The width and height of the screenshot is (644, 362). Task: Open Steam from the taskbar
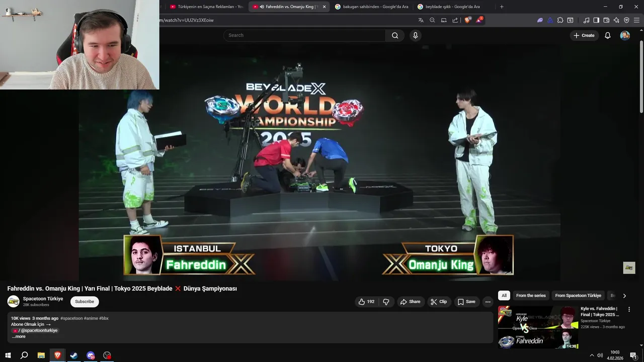74,355
